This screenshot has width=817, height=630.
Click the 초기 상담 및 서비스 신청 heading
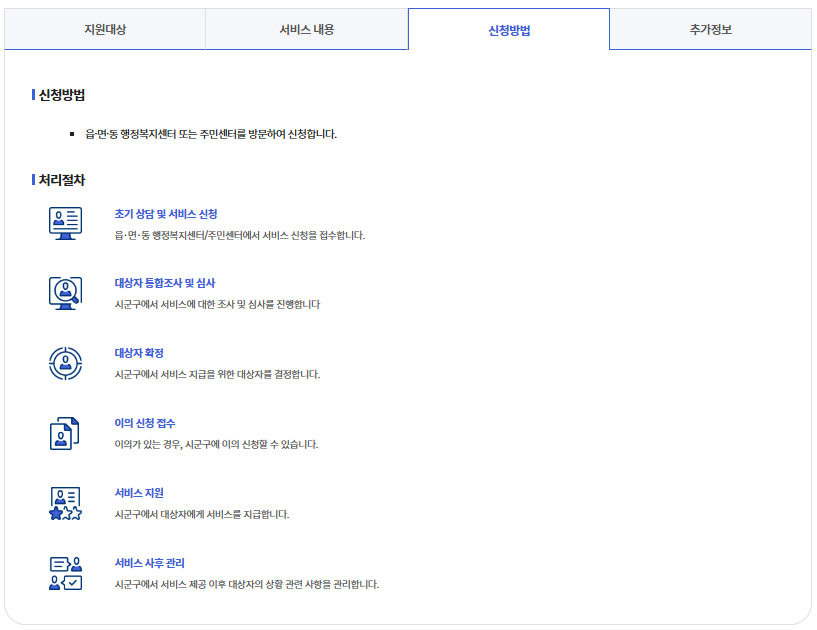tap(166, 214)
